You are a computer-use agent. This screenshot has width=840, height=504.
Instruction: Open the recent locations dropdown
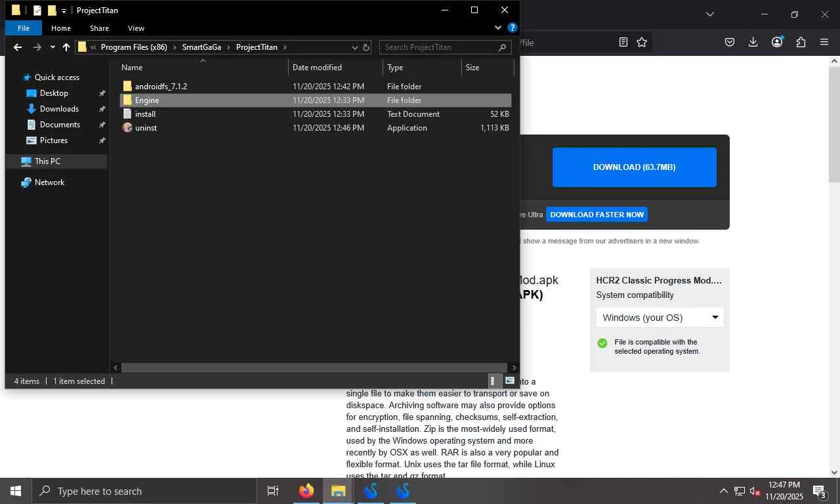[x=52, y=47]
